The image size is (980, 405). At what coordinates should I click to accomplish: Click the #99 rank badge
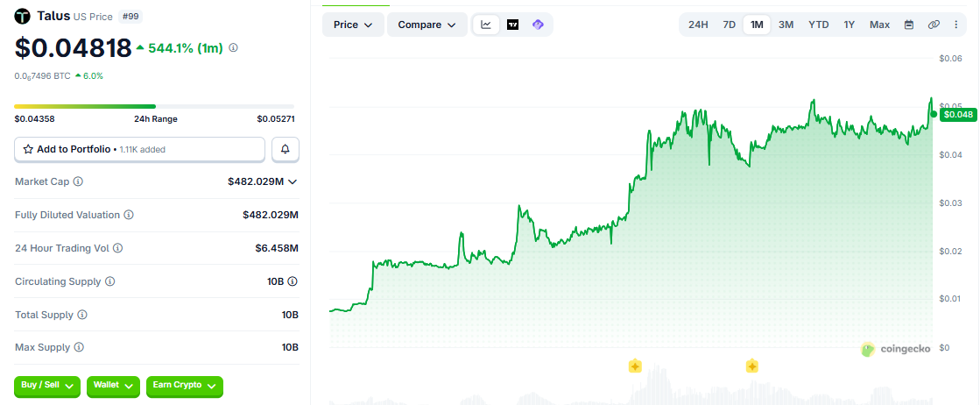tap(130, 17)
